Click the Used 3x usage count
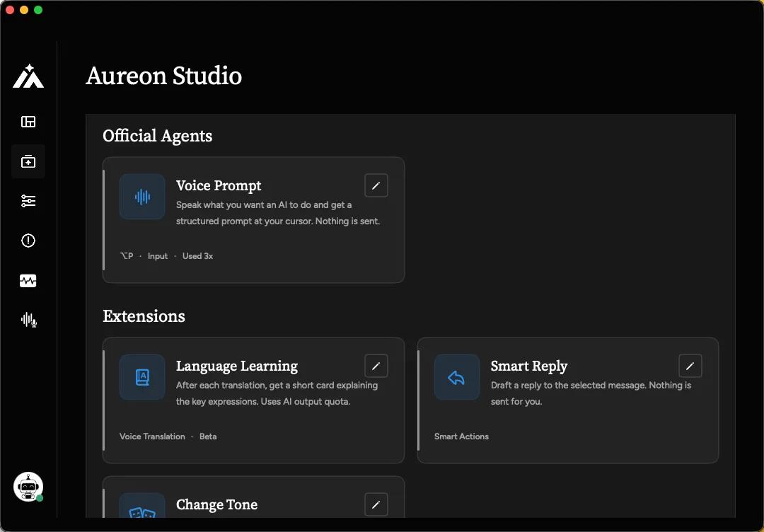 [x=198, y=256]
